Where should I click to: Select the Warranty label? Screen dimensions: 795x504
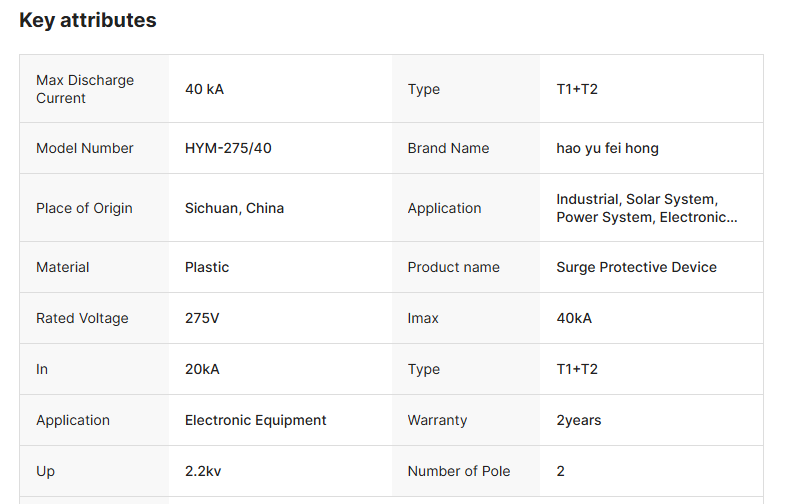(x=437, y=420)
